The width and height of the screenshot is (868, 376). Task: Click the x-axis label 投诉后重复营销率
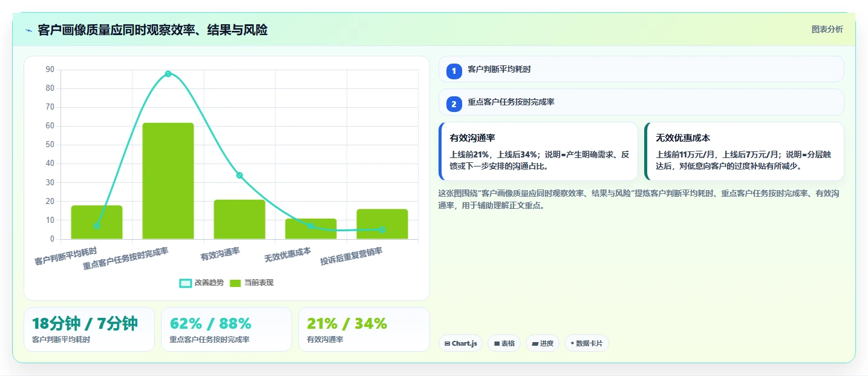(351, 257)
